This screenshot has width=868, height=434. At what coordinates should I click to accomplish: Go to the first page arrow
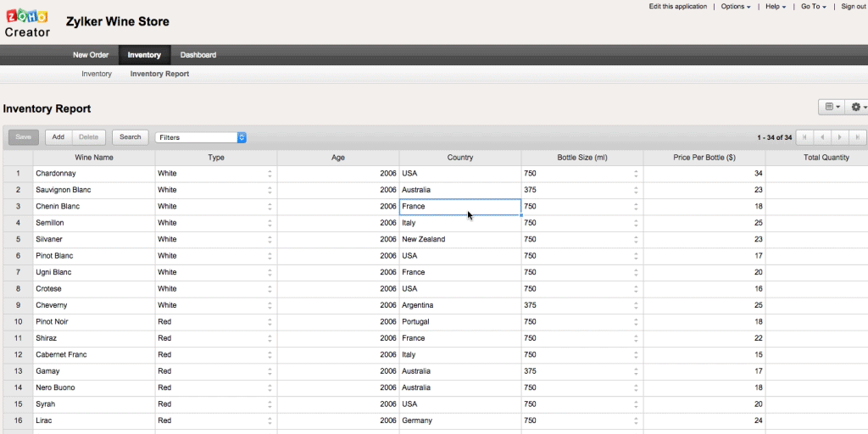tap(804, 137)
